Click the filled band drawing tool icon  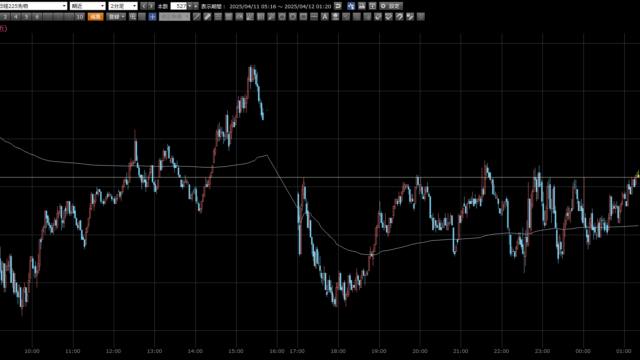[x=229, y=17]
